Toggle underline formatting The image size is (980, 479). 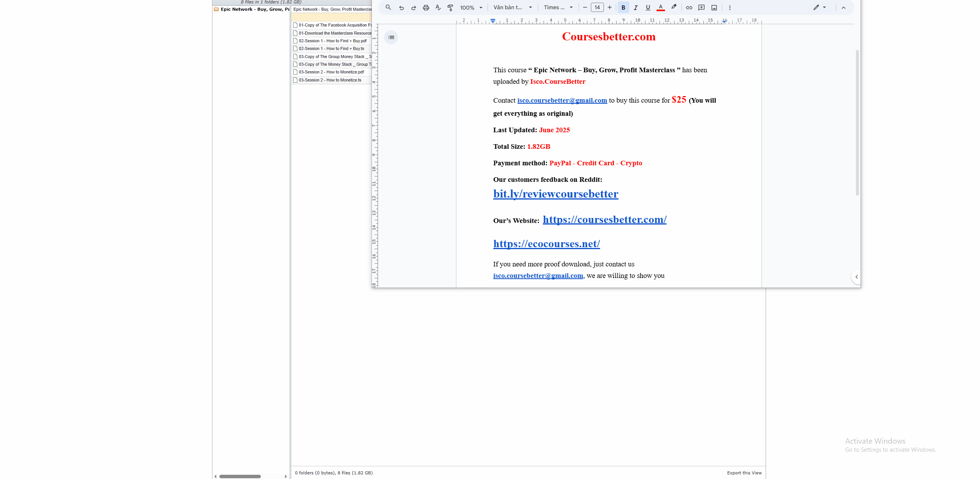648,7
